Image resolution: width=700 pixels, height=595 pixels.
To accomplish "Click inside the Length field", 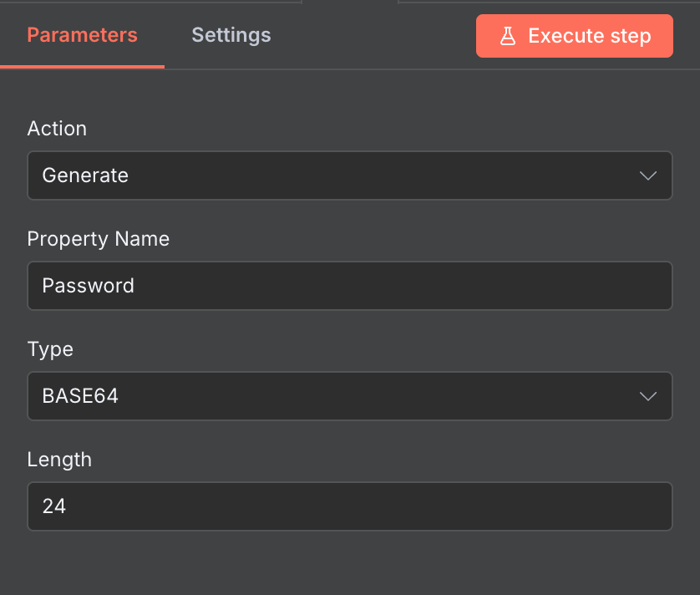I will pos(350,505).
